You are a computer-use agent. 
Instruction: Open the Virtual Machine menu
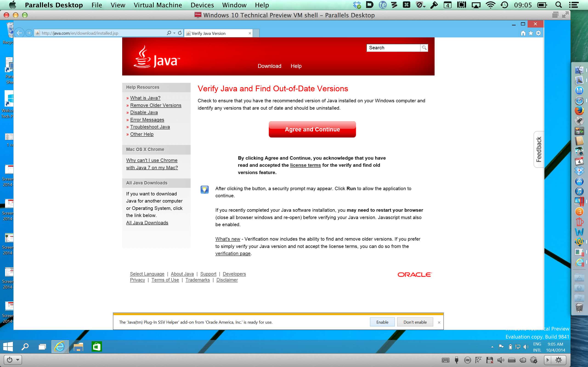pyautogui.click(x=158, y=5)
